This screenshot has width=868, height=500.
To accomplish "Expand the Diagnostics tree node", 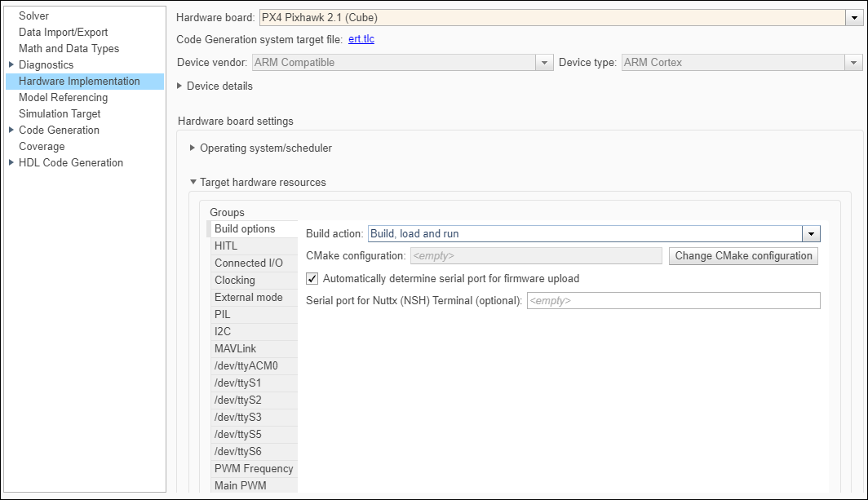I will (x=11, y=64).
